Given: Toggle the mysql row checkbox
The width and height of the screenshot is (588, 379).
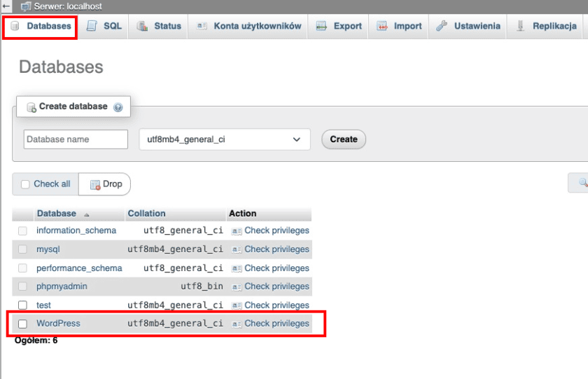Looking at the screenshot, I should click(22, 249).
